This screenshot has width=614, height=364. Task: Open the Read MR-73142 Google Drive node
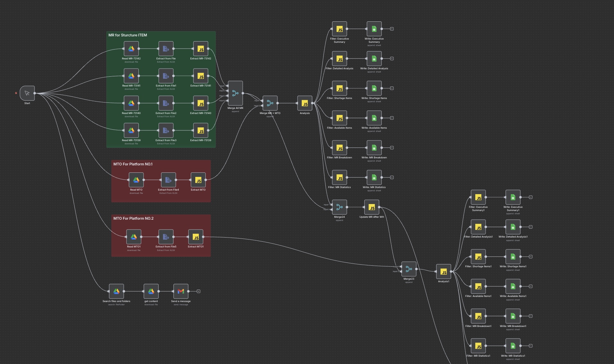tap(131, 49)
